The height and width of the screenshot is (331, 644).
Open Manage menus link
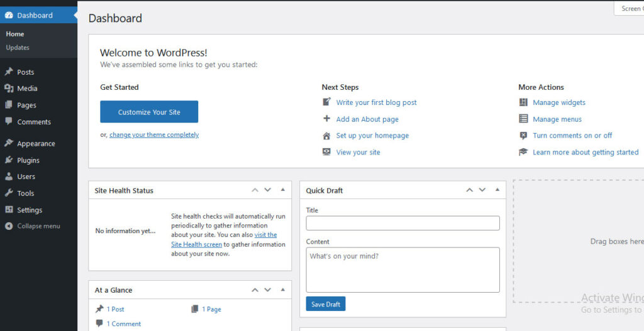[x=557, y=119]
